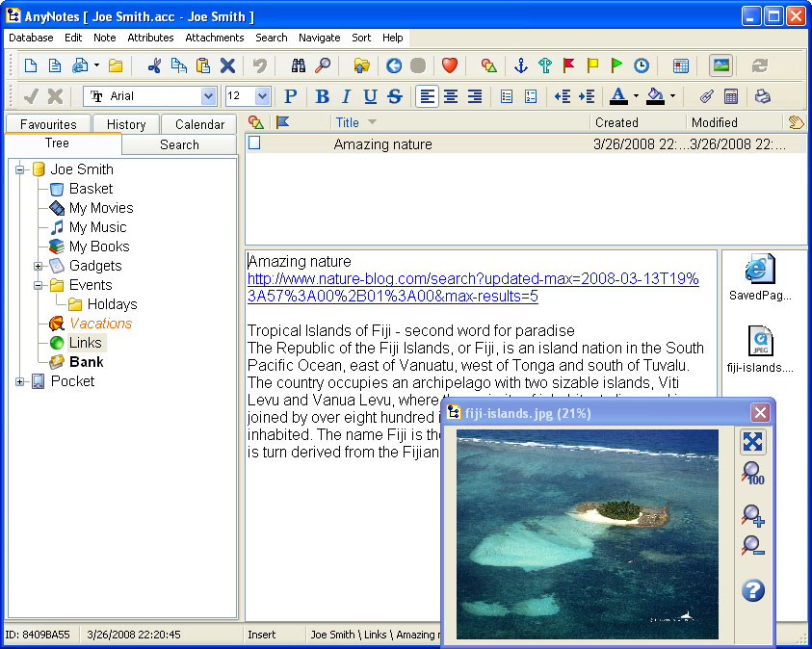Expand the Gadgets tree node
The width and height of the screenshot is (812, 649).
click(39, 266)
